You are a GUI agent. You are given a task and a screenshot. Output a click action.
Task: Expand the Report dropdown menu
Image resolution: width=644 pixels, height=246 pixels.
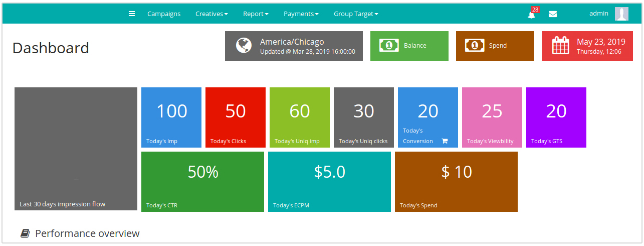(256, 14)
